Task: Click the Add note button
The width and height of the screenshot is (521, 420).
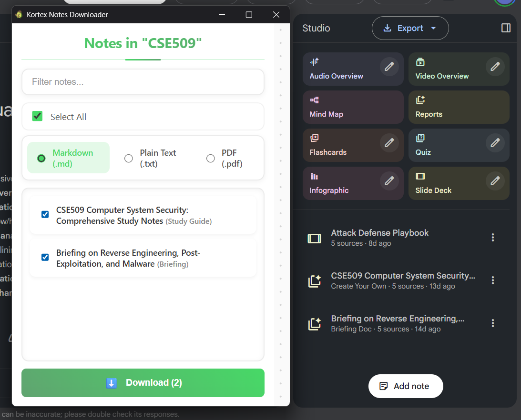Action: [x=405, y=386]
